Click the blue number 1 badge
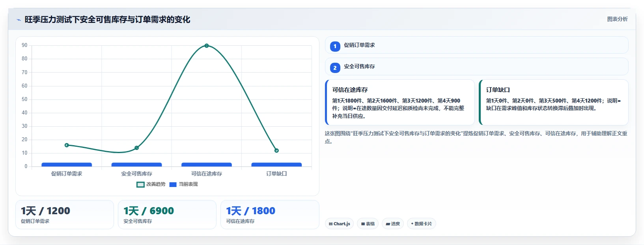 pyautogui.click(x=335, y=47)
